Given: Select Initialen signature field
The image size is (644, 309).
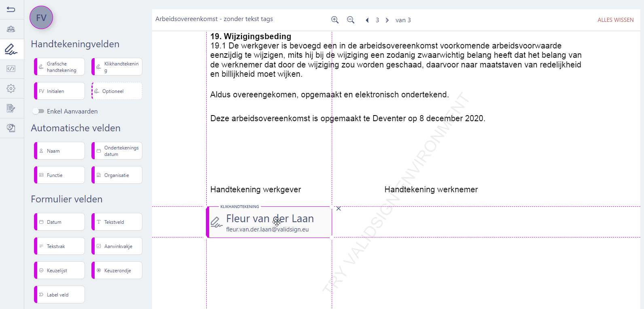Looking at the screenshot, I should coord(59,91).
